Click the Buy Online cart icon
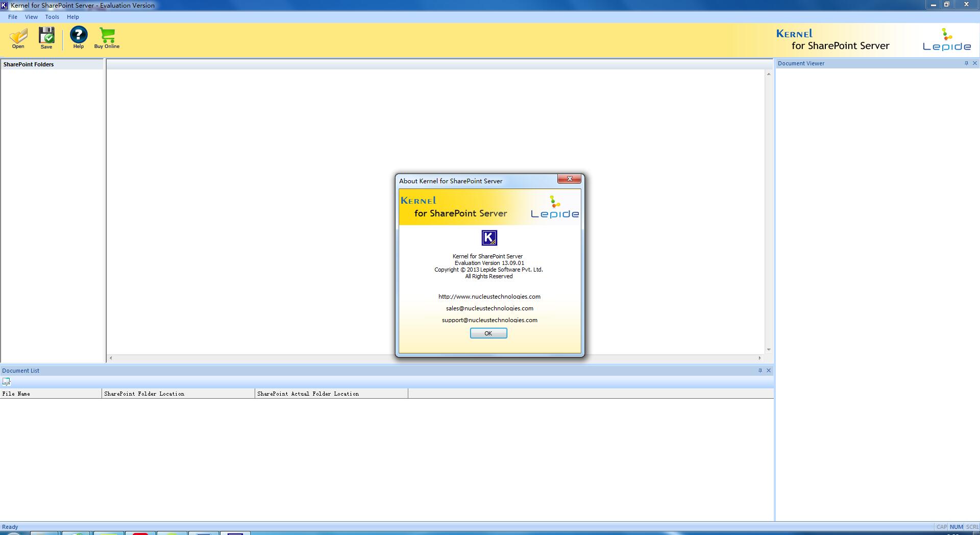Image resolution: width=980 pixels, height=535 pixels. click(107, 38)
